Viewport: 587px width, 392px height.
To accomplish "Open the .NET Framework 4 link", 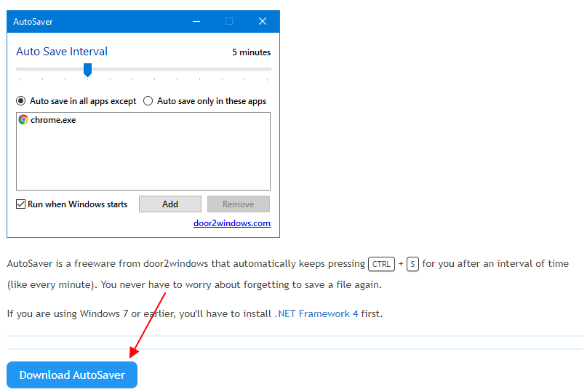I will point(316,313).
